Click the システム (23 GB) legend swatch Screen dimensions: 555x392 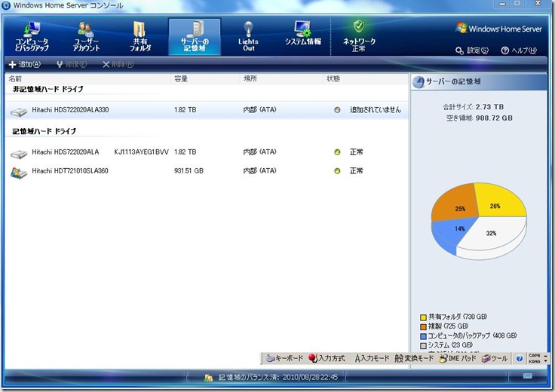(x=423, y=346)
